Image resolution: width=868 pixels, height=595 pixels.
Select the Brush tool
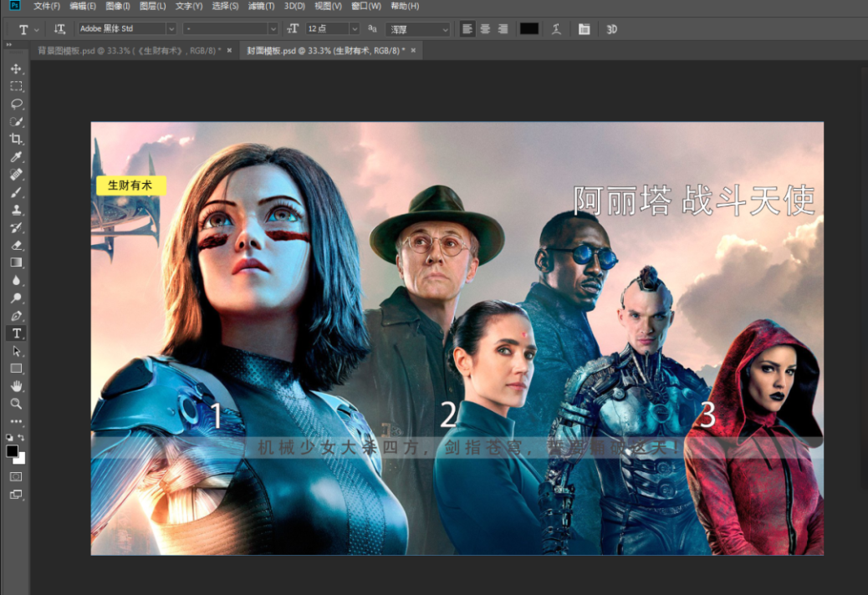16,192
